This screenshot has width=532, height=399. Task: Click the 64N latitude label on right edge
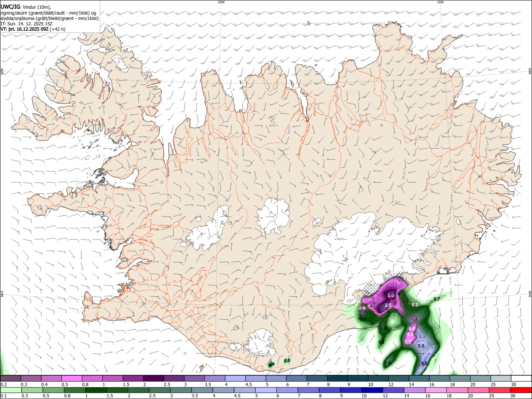coord(530,294)
